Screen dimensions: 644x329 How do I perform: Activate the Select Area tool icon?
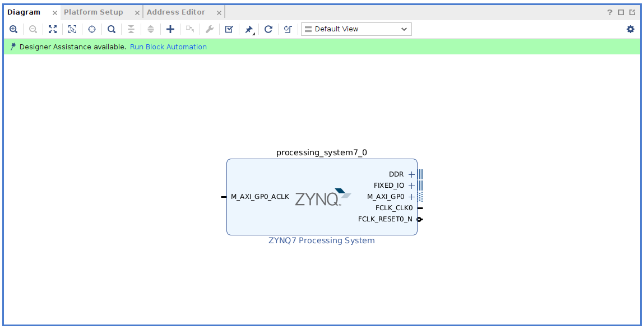coord(72,29)
